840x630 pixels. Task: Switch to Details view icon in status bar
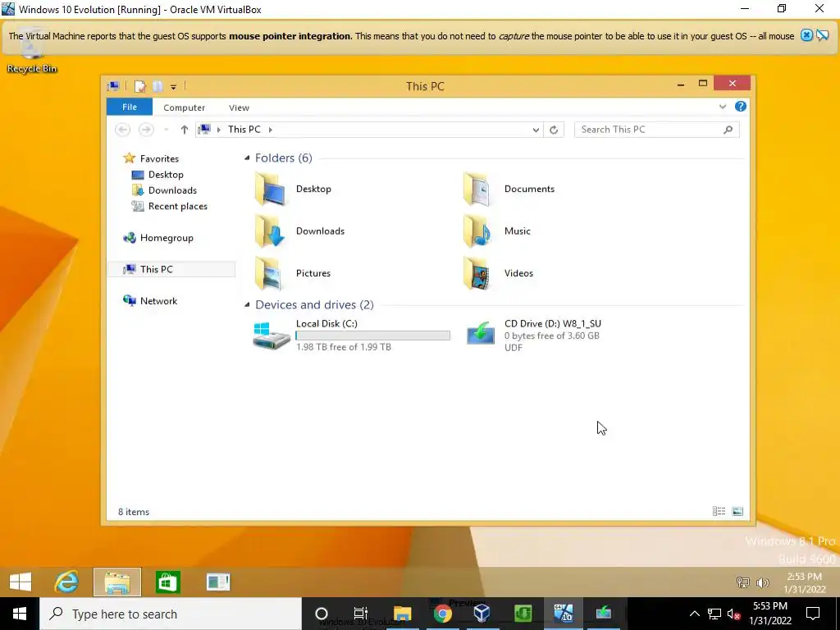click(x=719, y=512)
